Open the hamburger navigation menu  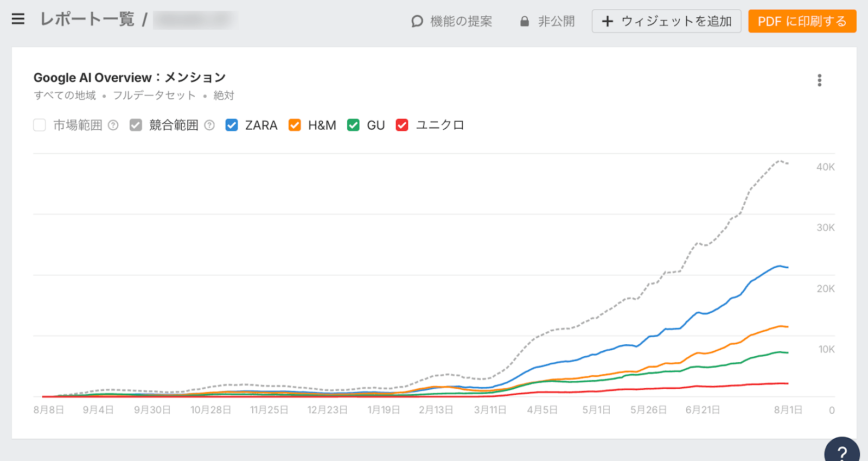tap(18, 20)
